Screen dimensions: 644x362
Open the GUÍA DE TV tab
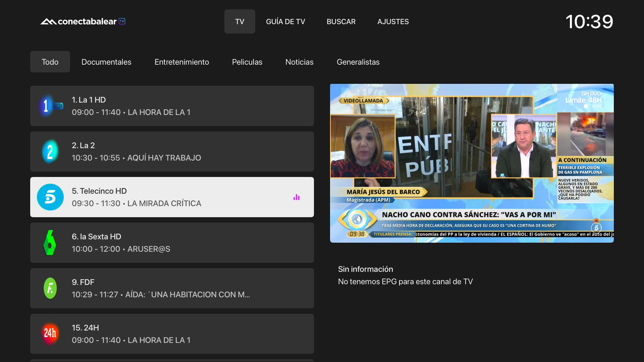click(x=285, y=21)
